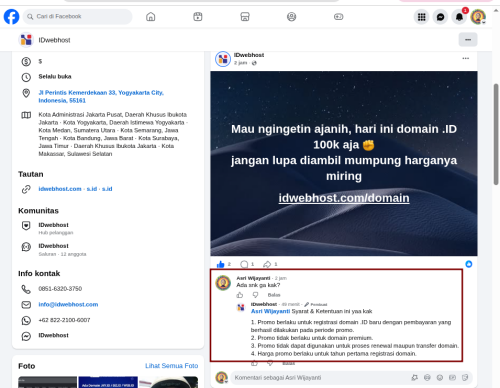
Task: Click Asri Wijayanti commenter name
Action: point(253,278)
